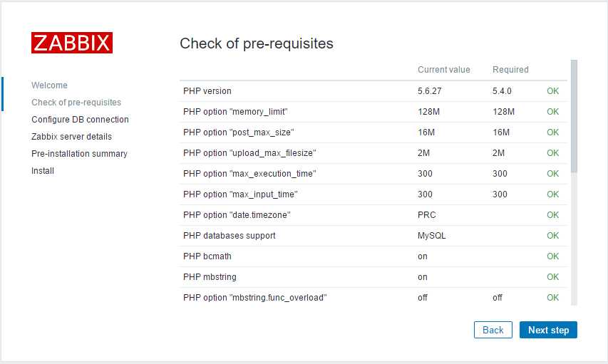Click the memory_limit option row
608x364 pixels.
click(373, 112)
